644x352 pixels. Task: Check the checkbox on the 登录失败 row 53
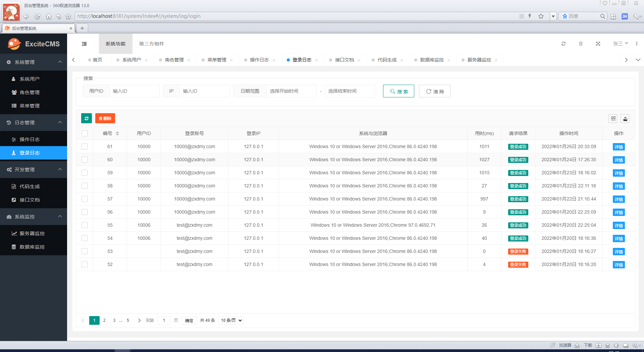click(85, 251)
